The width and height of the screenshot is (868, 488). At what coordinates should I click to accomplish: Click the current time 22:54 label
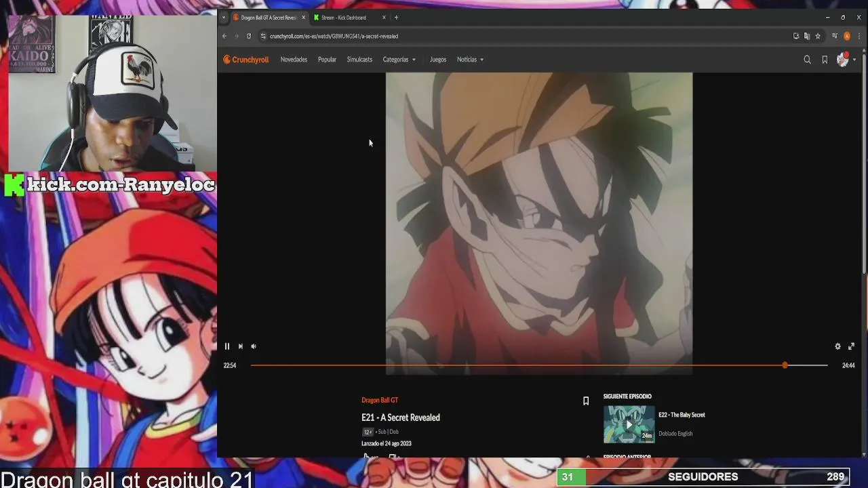click(230, 365)
